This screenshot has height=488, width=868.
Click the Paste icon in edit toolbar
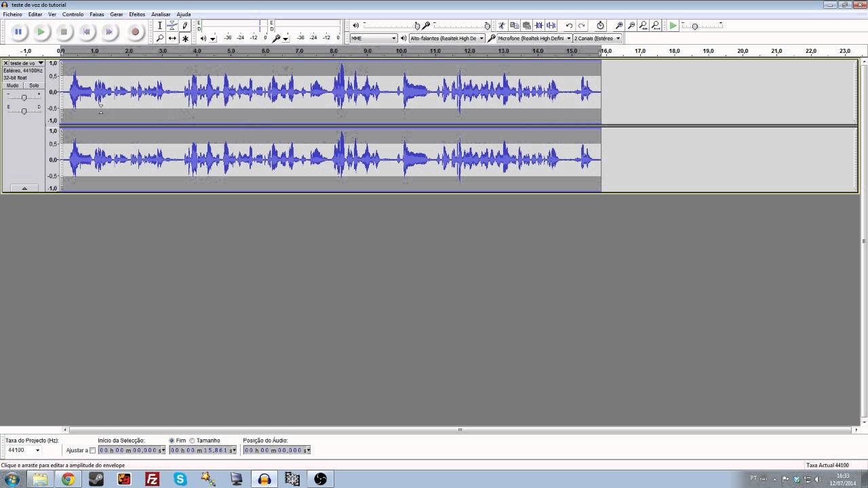click(526, 26)
